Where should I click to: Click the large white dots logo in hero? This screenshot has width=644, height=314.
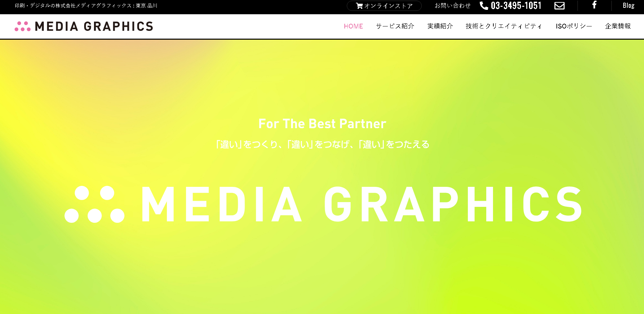pyautogui.click(x=95, y=204)
